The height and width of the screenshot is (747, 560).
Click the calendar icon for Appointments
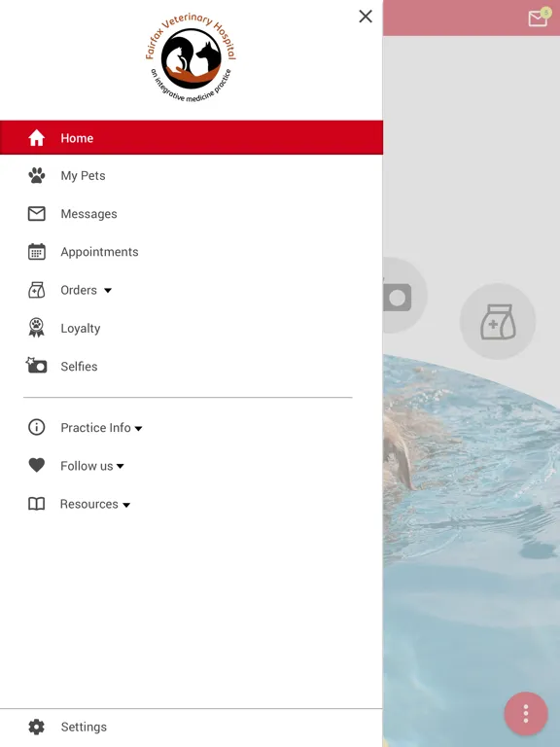tap(37, 252)
